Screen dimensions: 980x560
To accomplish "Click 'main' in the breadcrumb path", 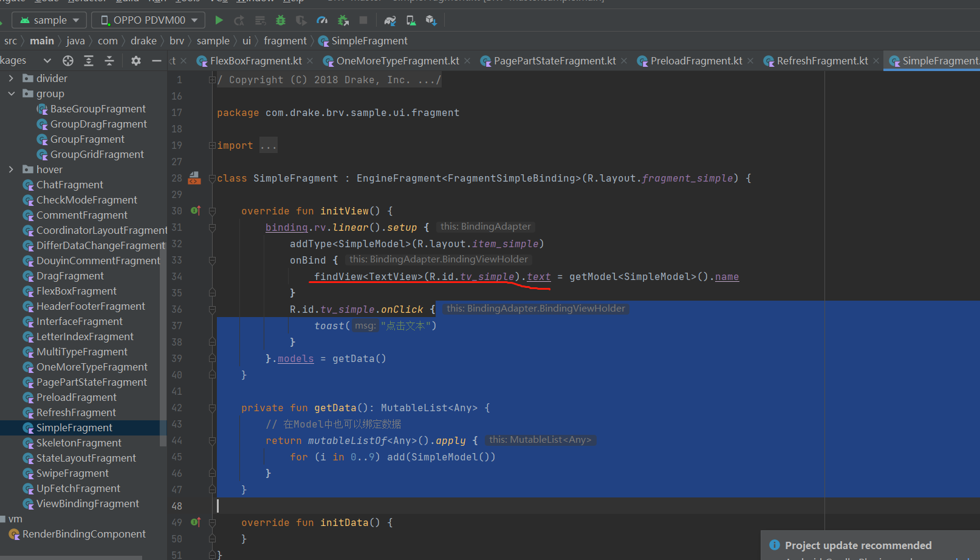I will tap(42, 41).
